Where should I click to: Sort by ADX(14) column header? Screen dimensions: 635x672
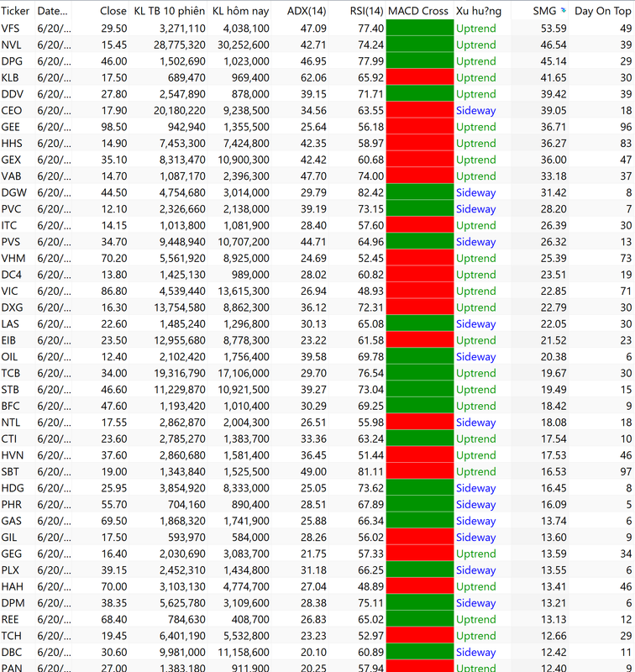(x=307, y=11)
